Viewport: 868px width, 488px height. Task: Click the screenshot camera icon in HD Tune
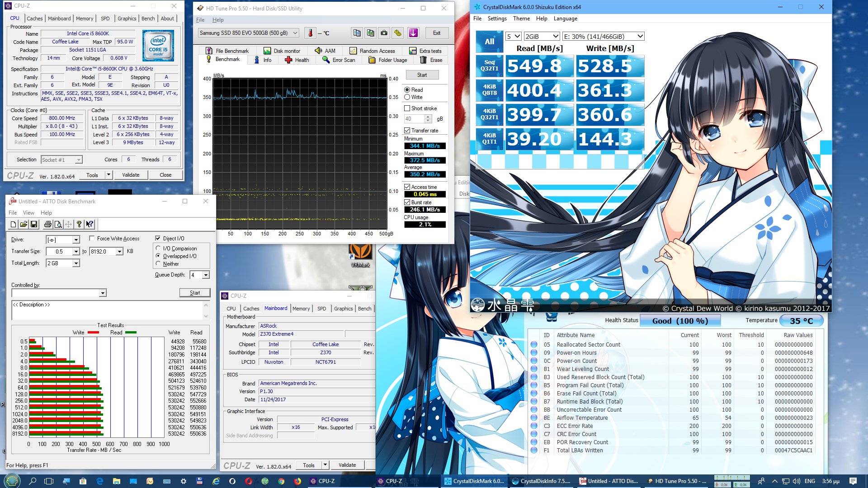384,33
